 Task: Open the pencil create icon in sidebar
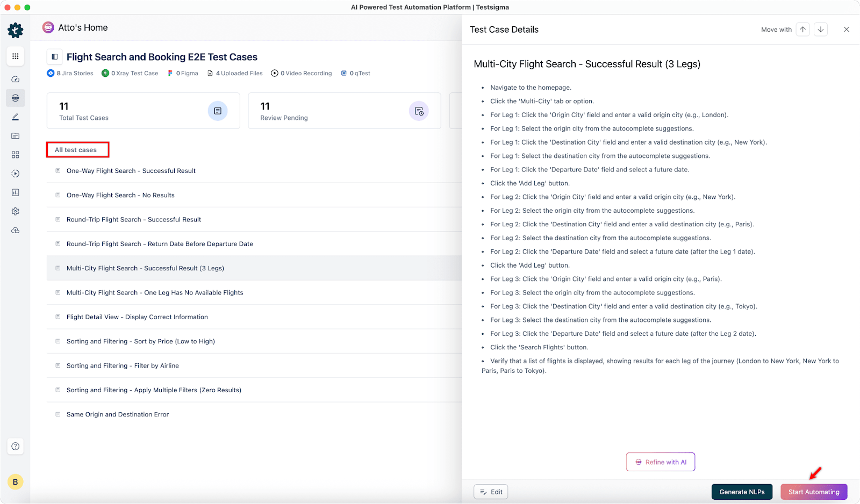coord(15,117)
